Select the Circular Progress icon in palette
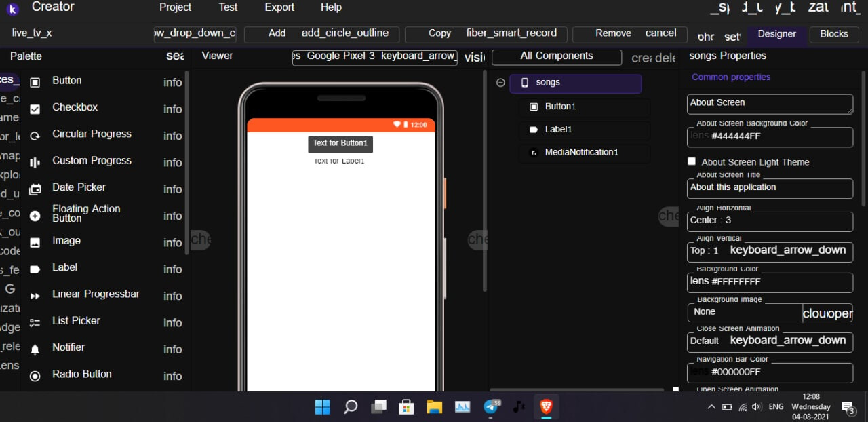 36,135
